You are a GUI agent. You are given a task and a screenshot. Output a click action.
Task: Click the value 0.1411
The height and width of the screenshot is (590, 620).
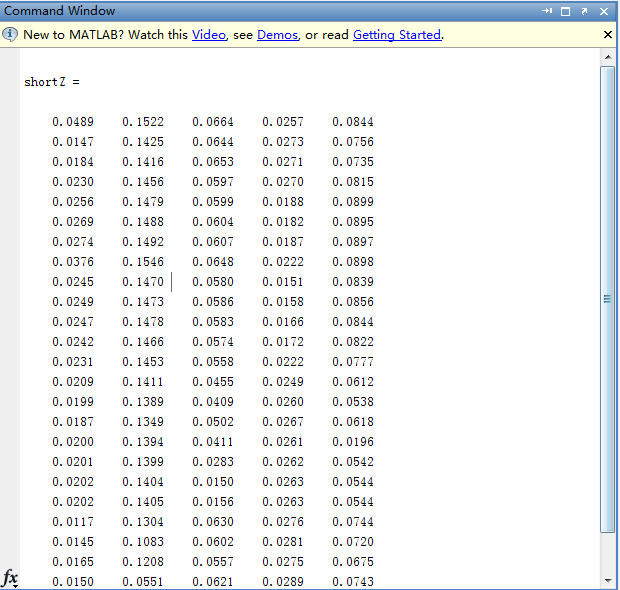[143, 382]
